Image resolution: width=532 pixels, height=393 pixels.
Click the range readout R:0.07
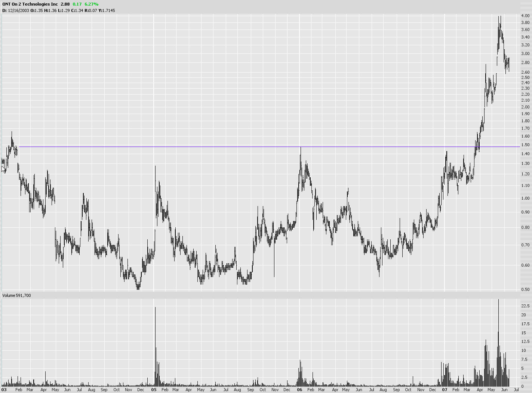coord(91,10)
